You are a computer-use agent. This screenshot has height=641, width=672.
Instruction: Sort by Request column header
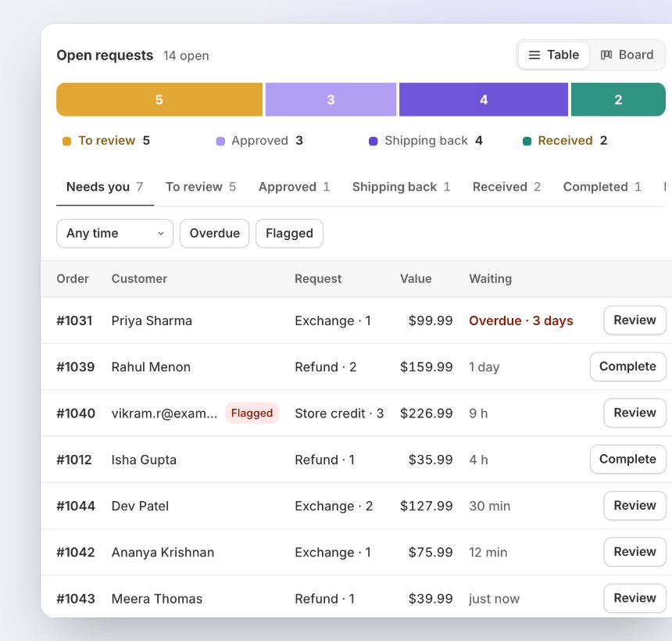tap(318, 279)
